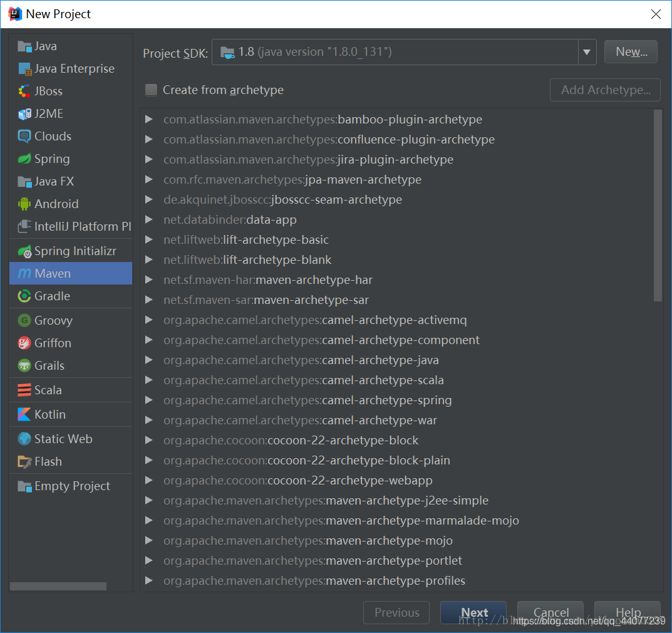Click the Previous button
672x633 pixels.
click(x=396, y=612)
